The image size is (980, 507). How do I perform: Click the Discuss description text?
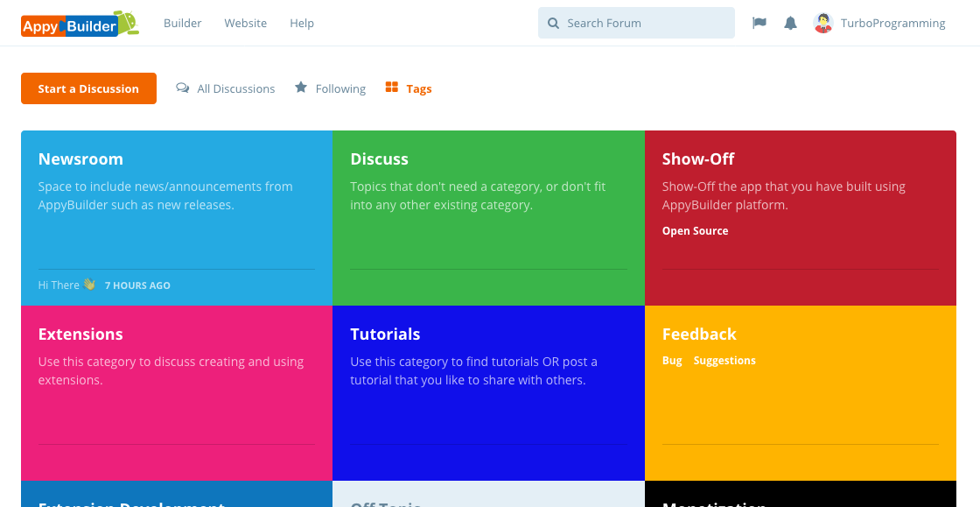(x=478, y=195)
